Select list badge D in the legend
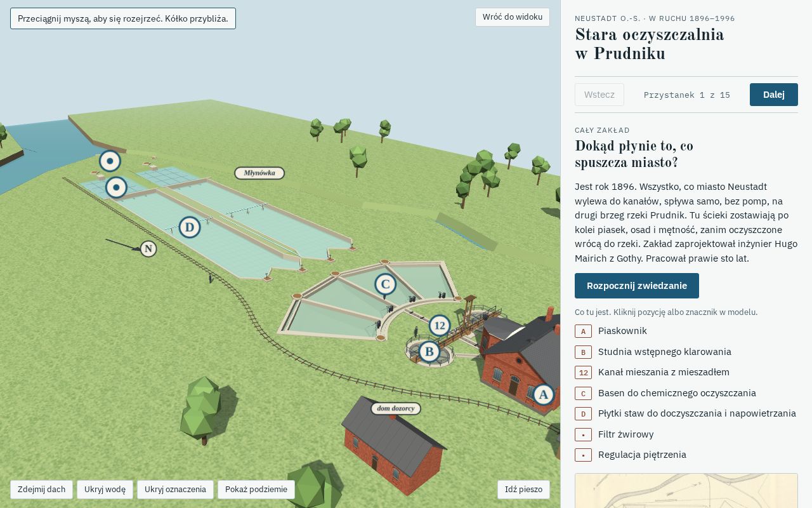 pos(583,413)
